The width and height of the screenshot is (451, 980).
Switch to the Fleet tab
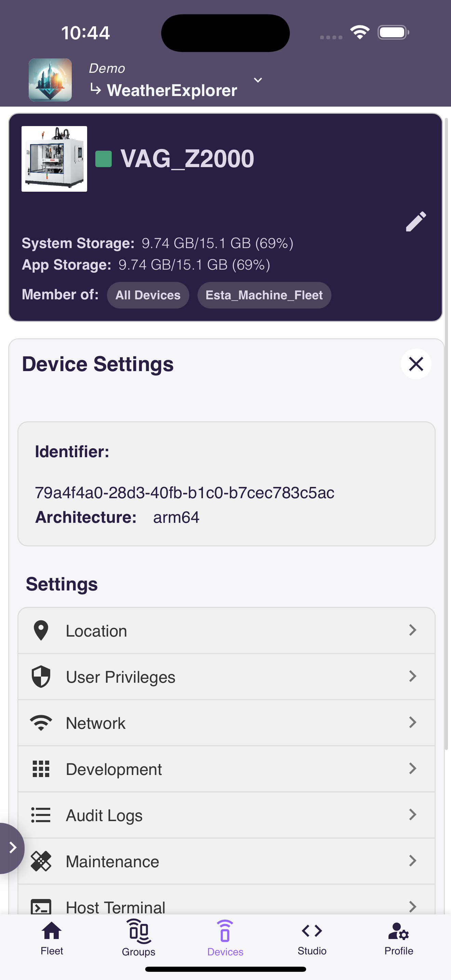52,938
